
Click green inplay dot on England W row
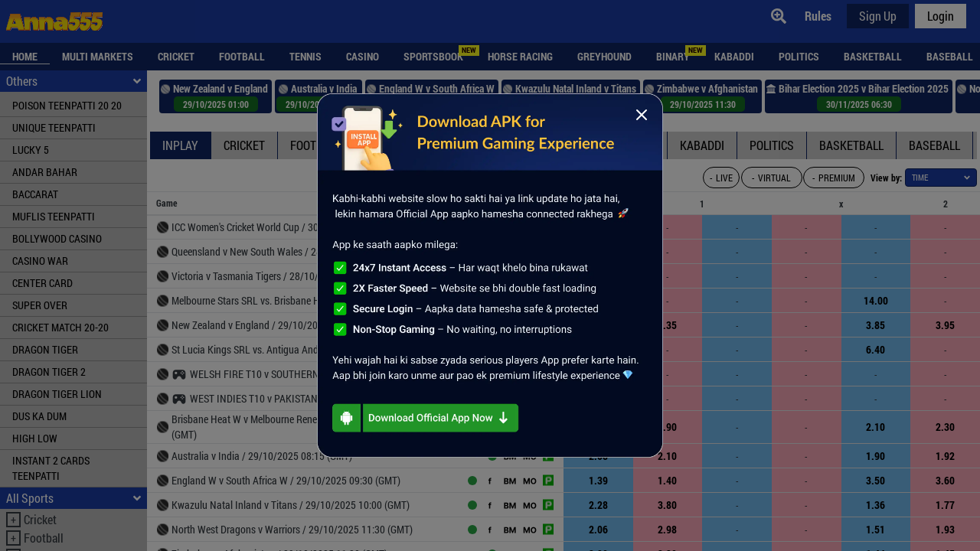click(x=472, y=481)
